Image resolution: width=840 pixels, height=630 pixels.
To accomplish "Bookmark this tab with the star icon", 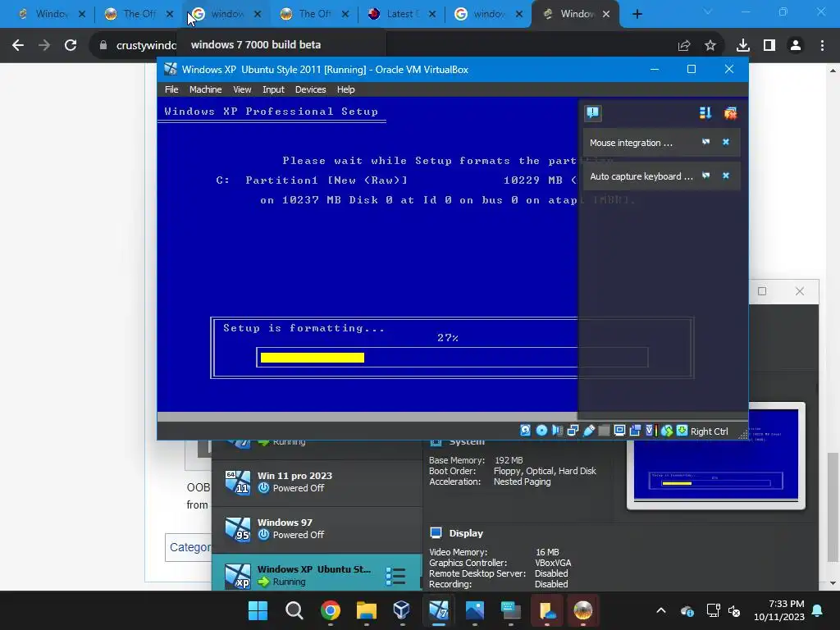I will [710, 46].
